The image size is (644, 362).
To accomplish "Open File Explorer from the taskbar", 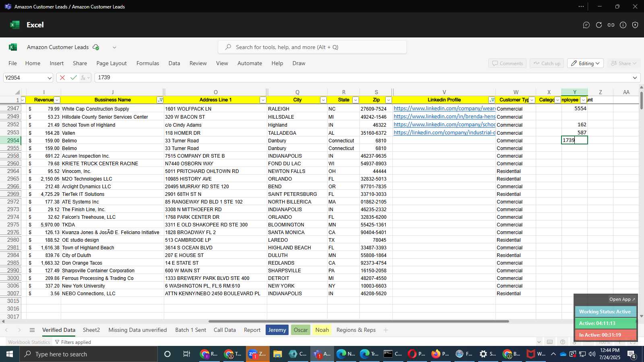I will [x=277, y=354].
